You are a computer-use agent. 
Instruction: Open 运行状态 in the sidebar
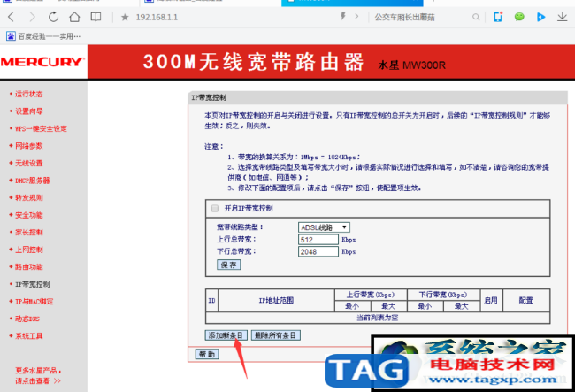28,95
